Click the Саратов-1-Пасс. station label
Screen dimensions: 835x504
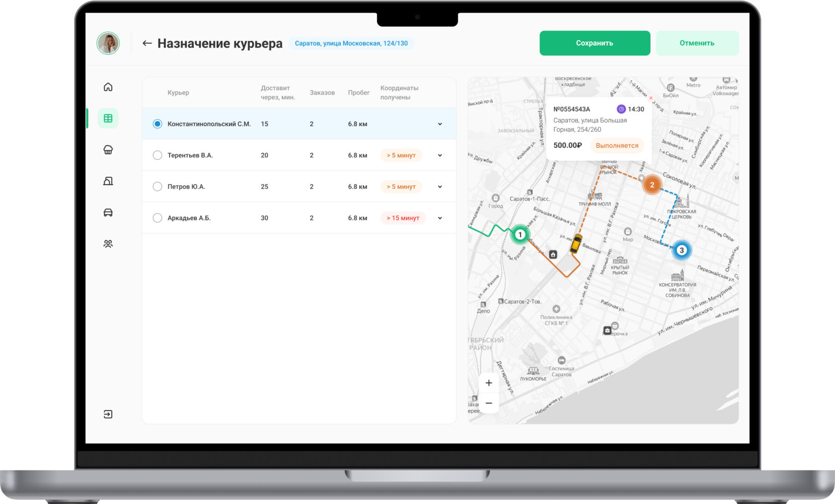[530, 199]
